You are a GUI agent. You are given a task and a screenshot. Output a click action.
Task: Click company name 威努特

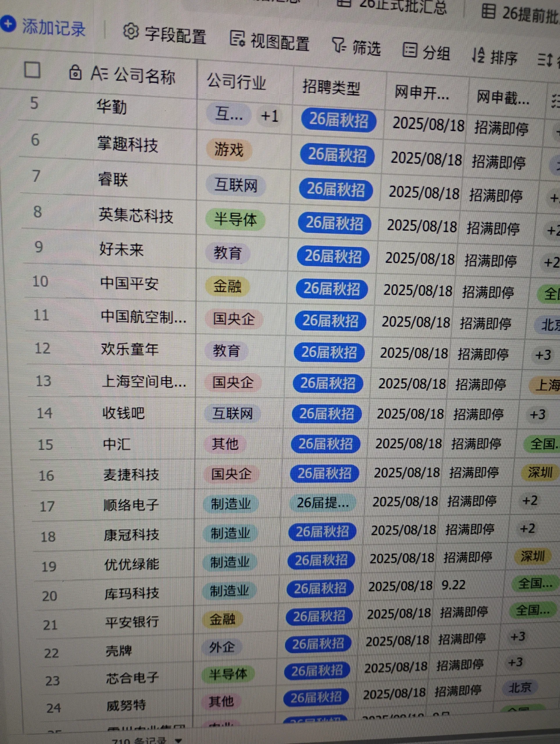point(126,705)
